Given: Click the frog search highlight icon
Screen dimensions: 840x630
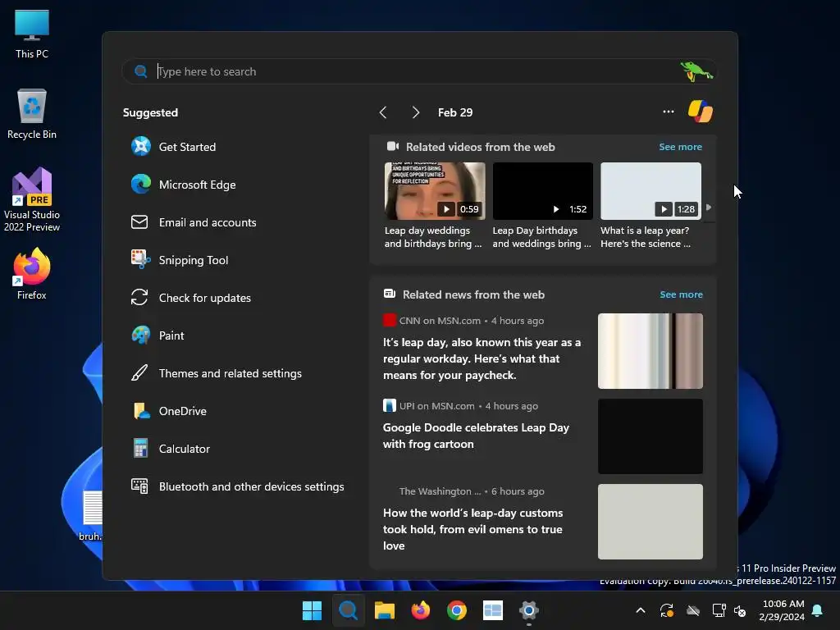Looking at the screenshot, I should tap(696, 71).
